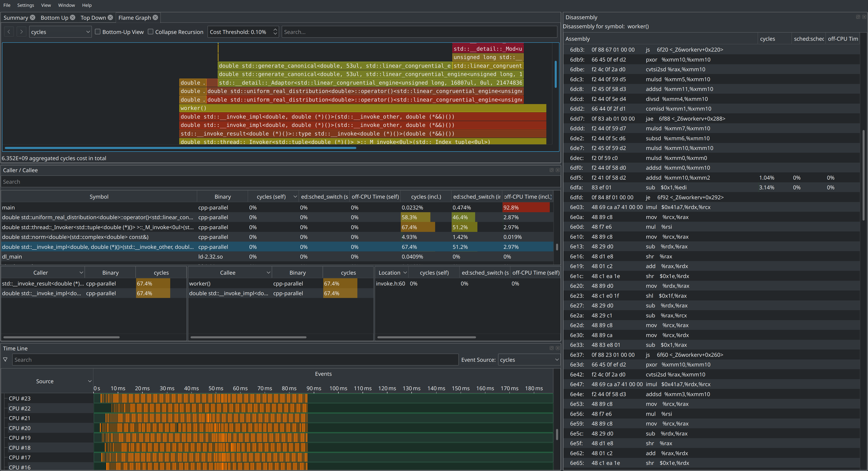Close the Bottom Up tab icon
The height and width of the screenshot is (471, 868).
point(72,17)
